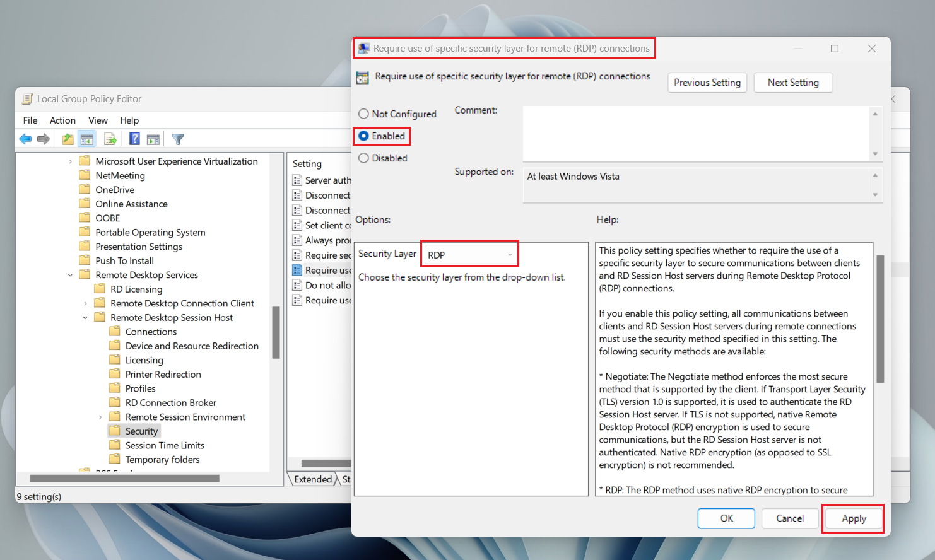Click the Connections folder icon
The image size is (935, 560).
pyautogui.click(x=115, y=332)
